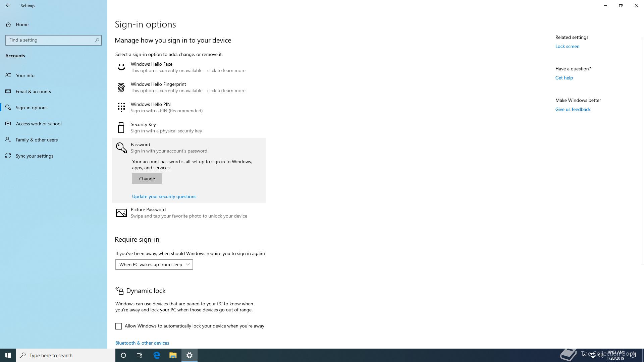Screen dimensions: 644x362
Task: Click the Windows Hello Face smiley icon
Action: pyautogui.click(x=121, y=67)
